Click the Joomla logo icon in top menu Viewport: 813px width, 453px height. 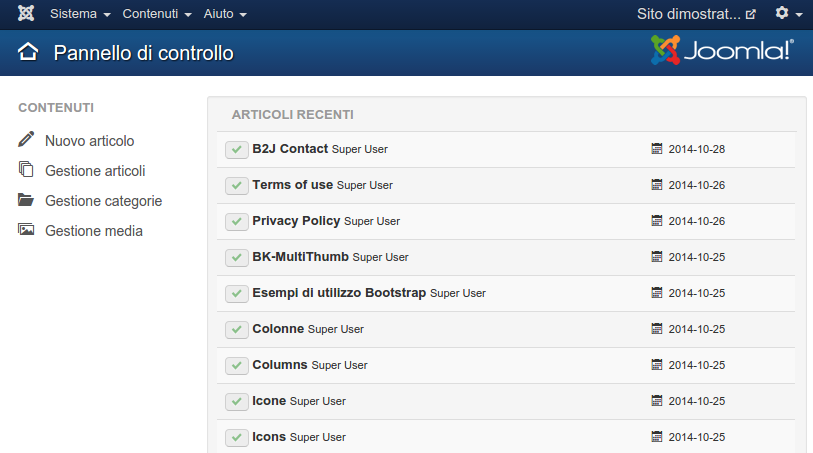coord(25,13)
